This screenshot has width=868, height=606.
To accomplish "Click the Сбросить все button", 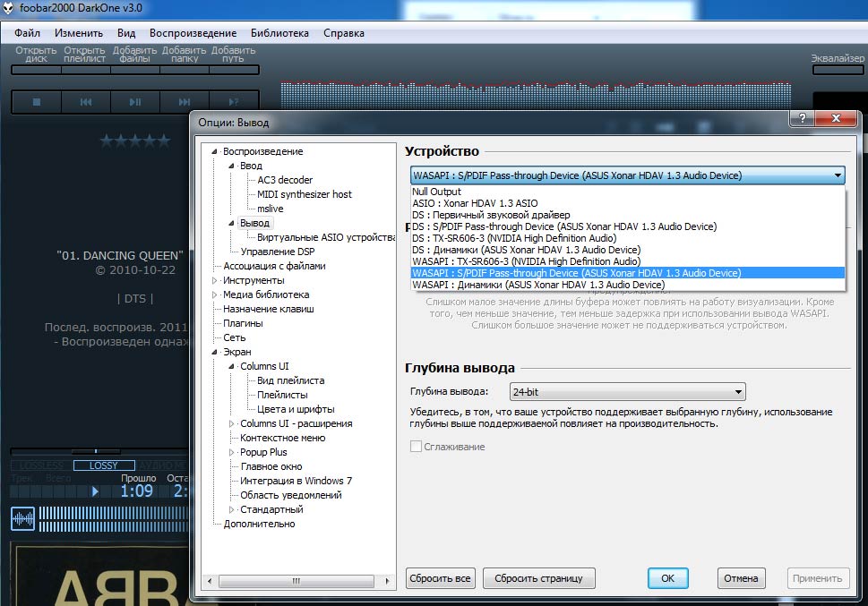I will tap(440, 578).
